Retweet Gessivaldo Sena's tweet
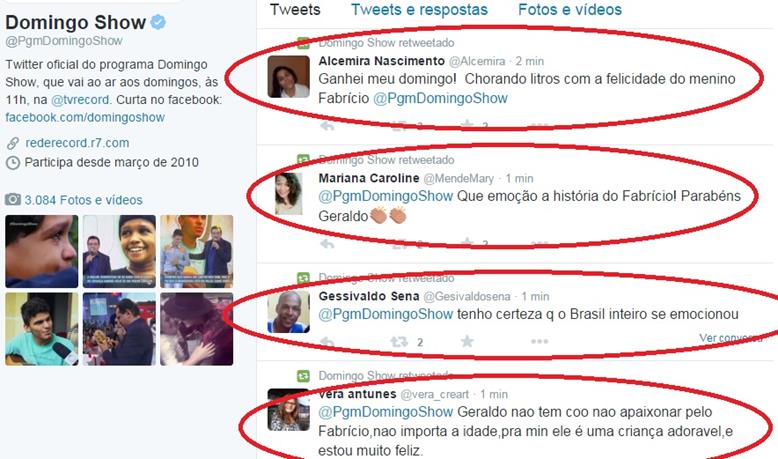Viewport: 778px width, 459px height. point(399,341)
